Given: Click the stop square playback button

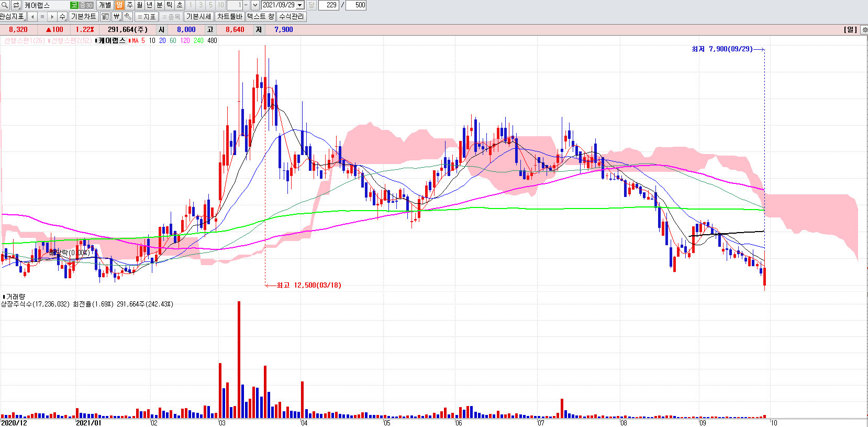Looking at the screenshot, I should pos(42,17).
